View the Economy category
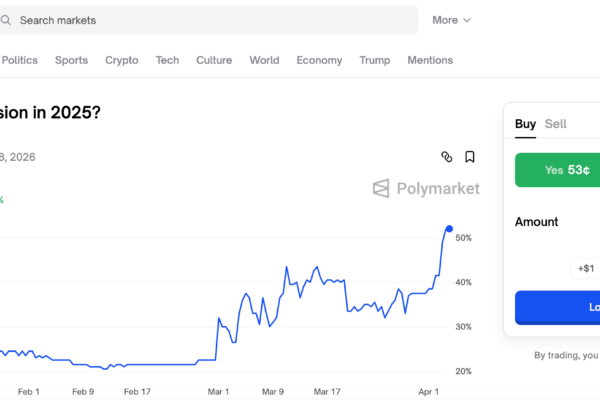 pyautogui.click(x=319, y=60)
